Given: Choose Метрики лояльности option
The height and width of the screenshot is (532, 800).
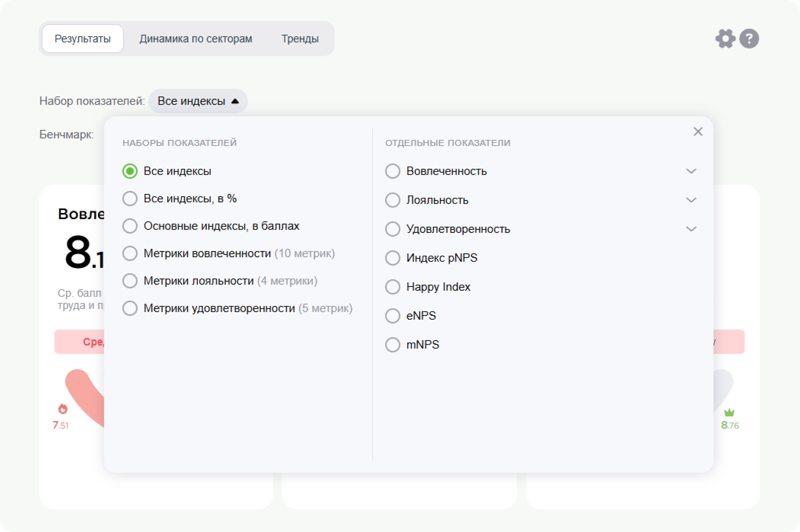Looking at the screenshot, I should click(x=130, y=281).
